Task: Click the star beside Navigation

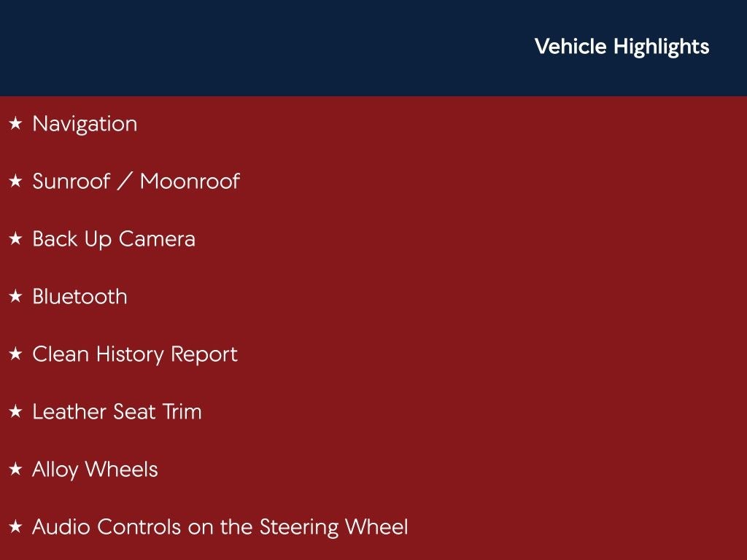Action: [15, 124]
